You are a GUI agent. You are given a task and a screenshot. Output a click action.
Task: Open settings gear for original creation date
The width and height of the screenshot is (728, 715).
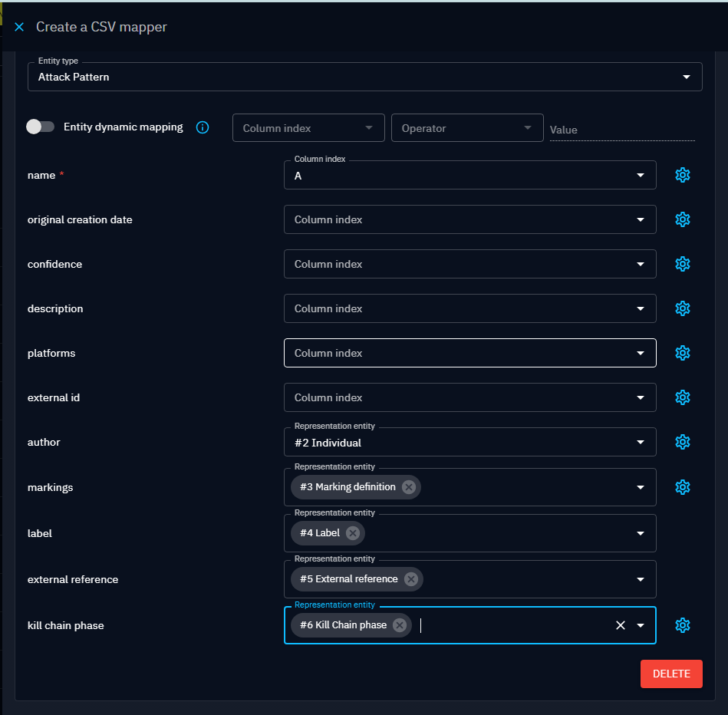point(682,219)
